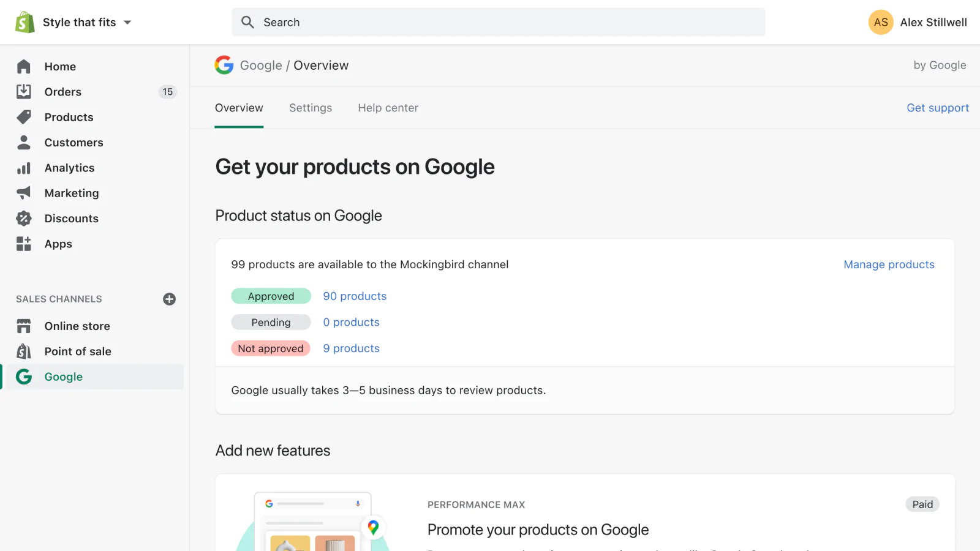Click the Not approved status badge
This screenshot has width=980, height=551.
tap(271, 348)
